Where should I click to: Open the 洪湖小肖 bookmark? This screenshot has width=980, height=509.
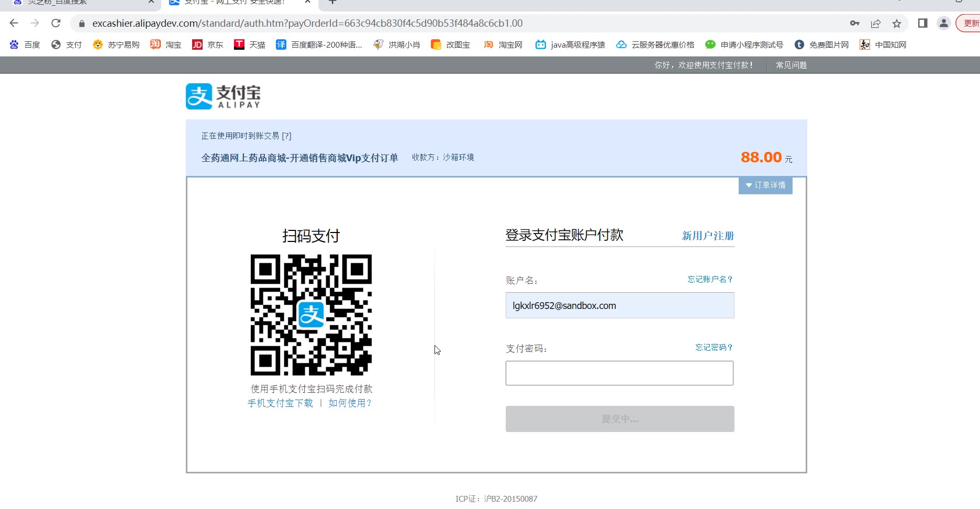(x=397, y=45)
